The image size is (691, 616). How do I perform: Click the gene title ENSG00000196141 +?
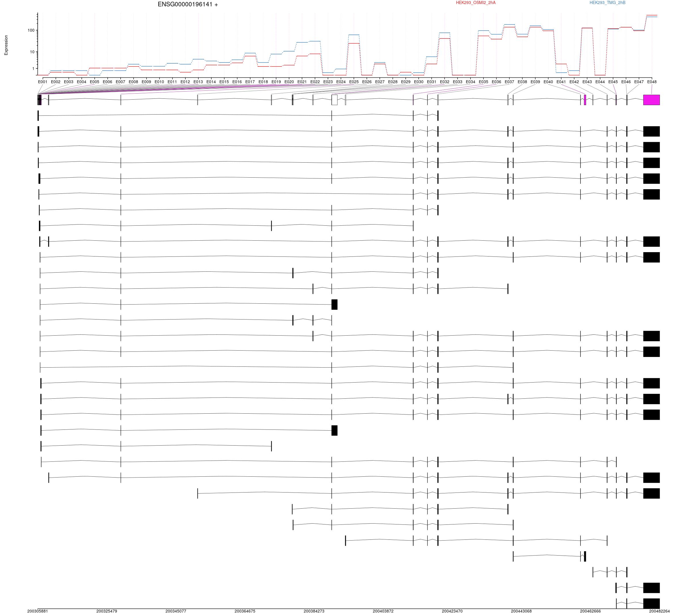click(x=188, y=4)
